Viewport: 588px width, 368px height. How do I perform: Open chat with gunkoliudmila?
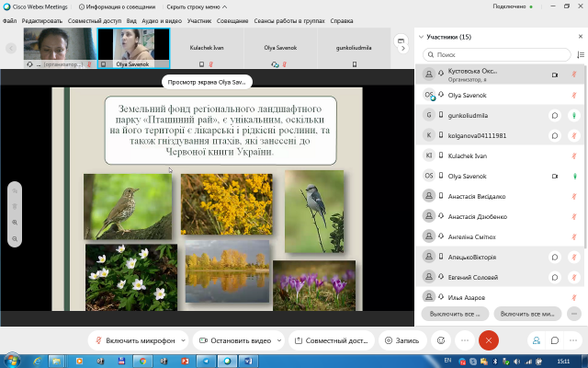point(555,115)
